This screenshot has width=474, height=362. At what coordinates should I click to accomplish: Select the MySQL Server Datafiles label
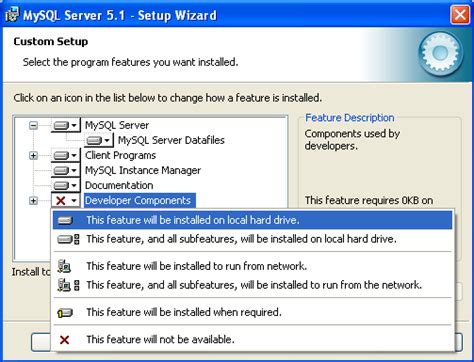pos(171,140)
